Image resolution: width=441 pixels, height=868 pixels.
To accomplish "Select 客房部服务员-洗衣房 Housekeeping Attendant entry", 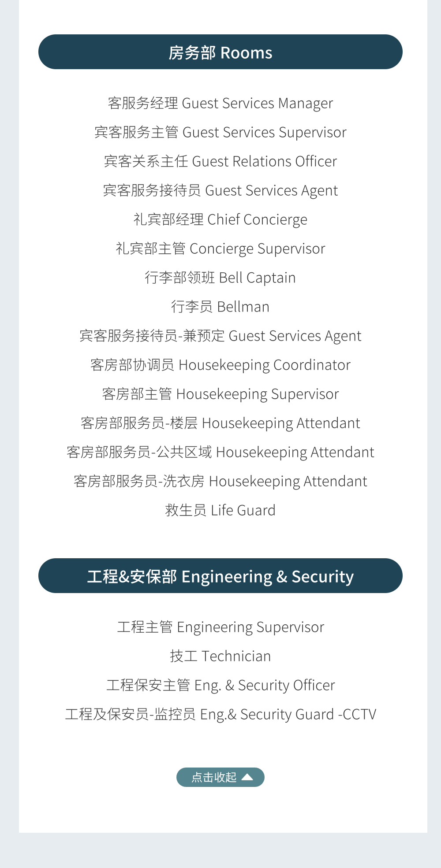I will pyautogui.click(x=220, y=482).
